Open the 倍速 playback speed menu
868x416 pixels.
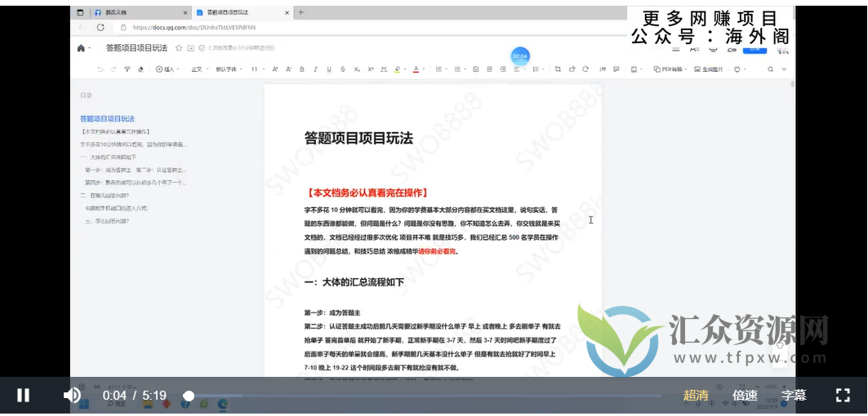coord(745,395)
